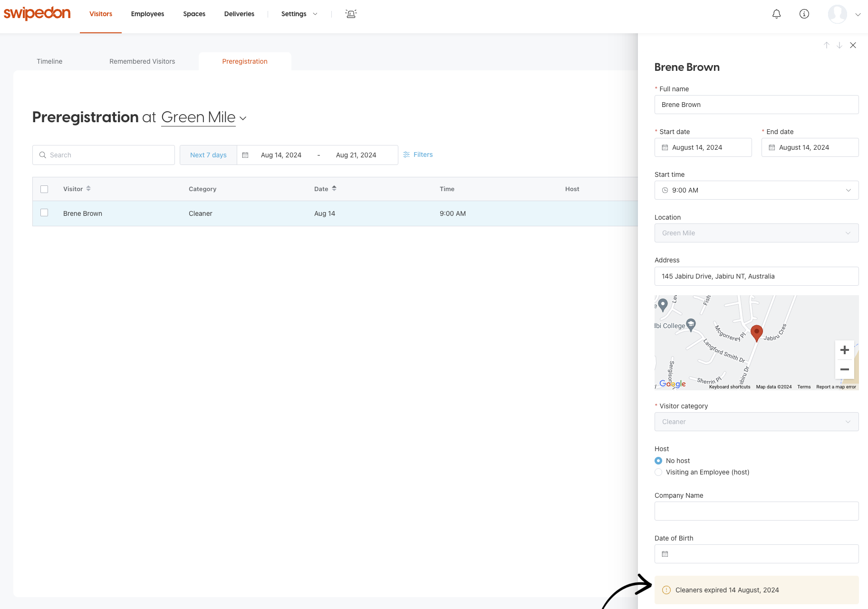Open the Start time 9:00 AM dropdown
Viewport: 868px width, 609px height.
[x=756, y=190]
